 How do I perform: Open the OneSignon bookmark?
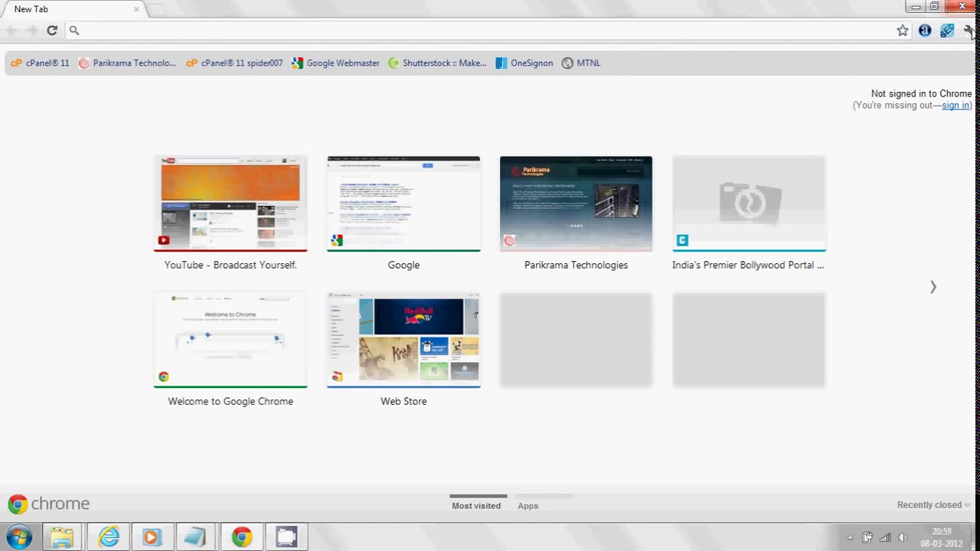coord(524,64)
